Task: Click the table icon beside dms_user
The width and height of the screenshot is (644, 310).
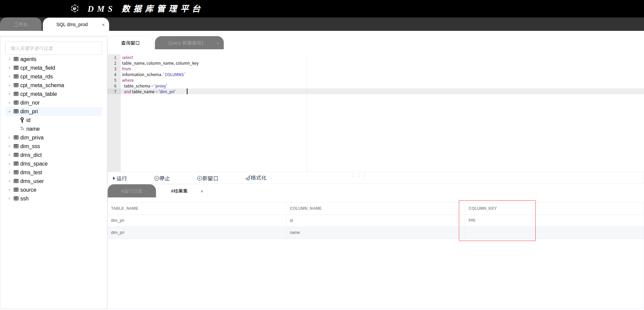Action: click(x=16, y=181)
